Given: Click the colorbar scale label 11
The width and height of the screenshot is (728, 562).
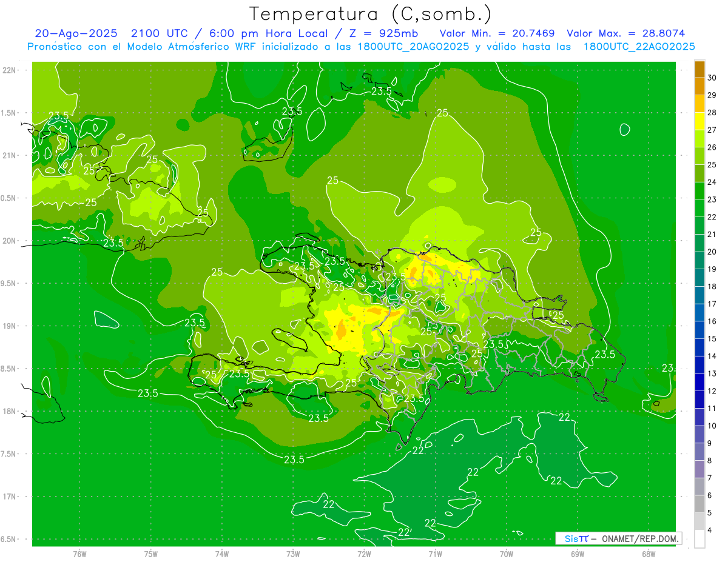Looking at the screenshot, I should tap(712, 409).
